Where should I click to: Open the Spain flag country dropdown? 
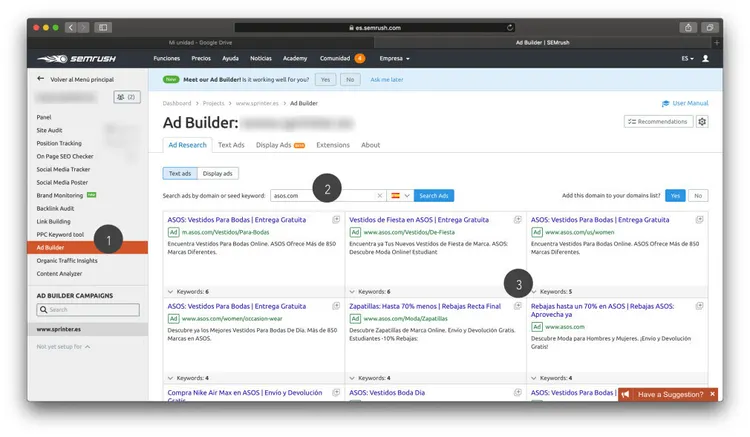pos(400,196)
